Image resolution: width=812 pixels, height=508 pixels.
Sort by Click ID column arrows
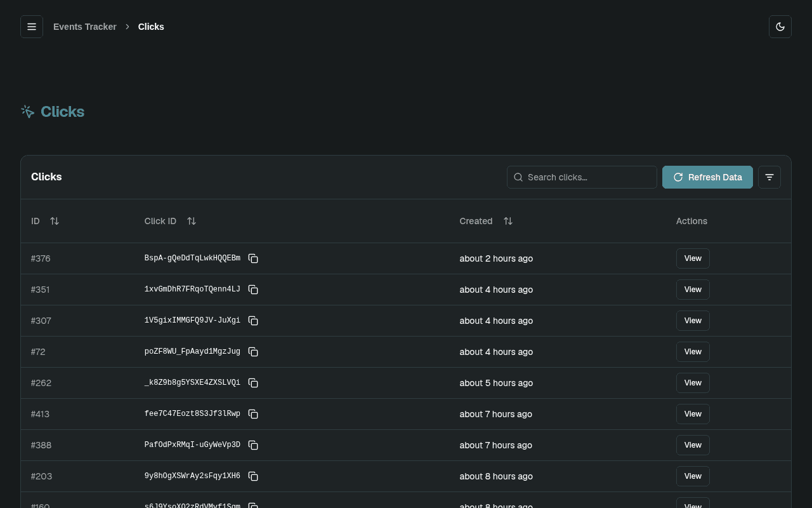click(192, 221)
